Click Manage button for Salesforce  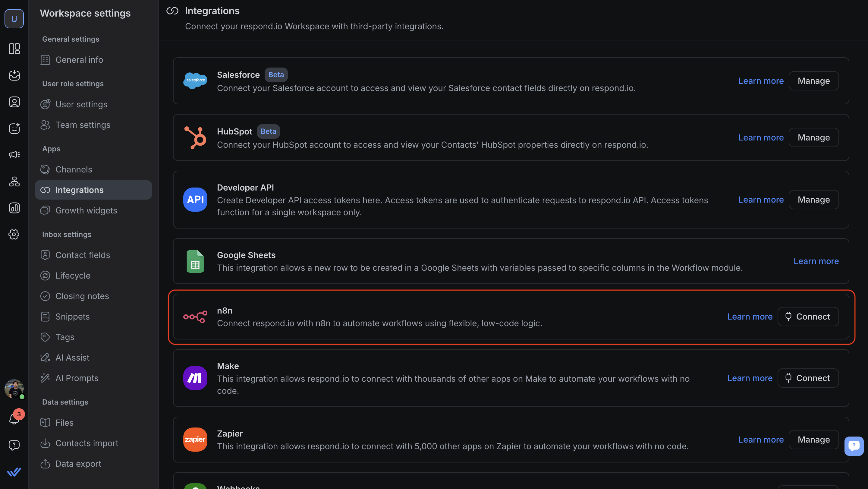click(813, 81)
